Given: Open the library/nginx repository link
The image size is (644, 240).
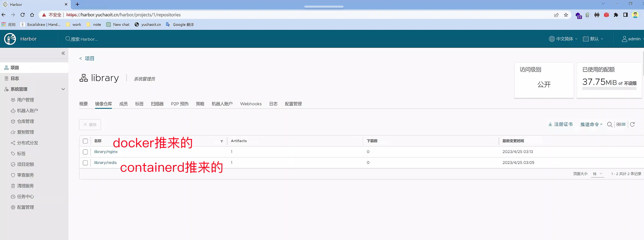Looking at the screenshot, I should click(106, 152).
